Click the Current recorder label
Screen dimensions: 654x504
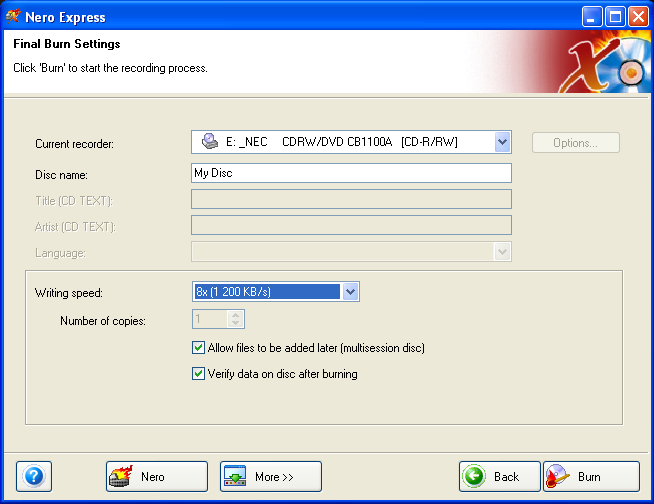pos(74,144)
